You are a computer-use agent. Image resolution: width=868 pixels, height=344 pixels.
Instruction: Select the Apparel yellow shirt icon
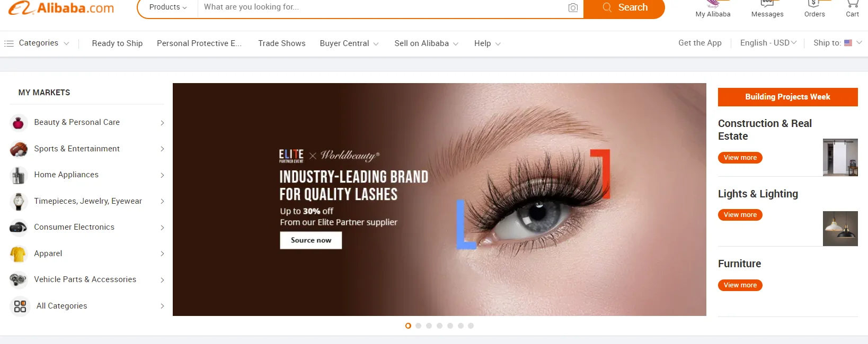pos(19,254)
